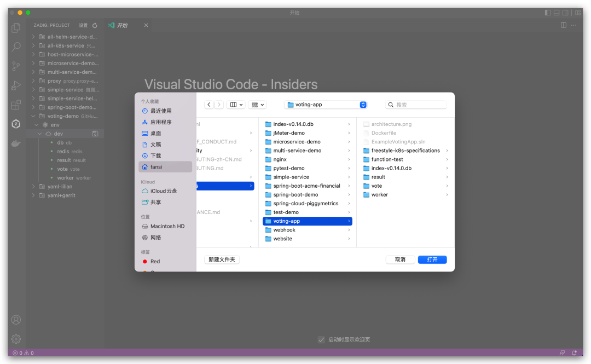Switch to the 开始 editor tab
The height and width of the screenshot is (364, 591).
tap(121, 25)
